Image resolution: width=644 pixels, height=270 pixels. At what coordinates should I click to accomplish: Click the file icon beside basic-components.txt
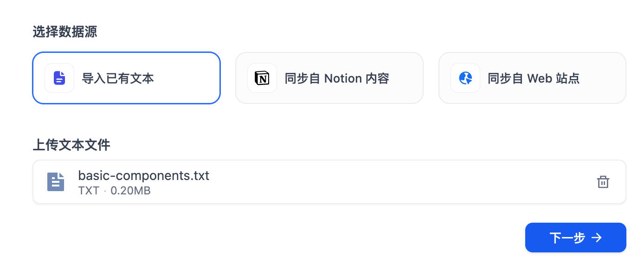[x=56, y=182]
